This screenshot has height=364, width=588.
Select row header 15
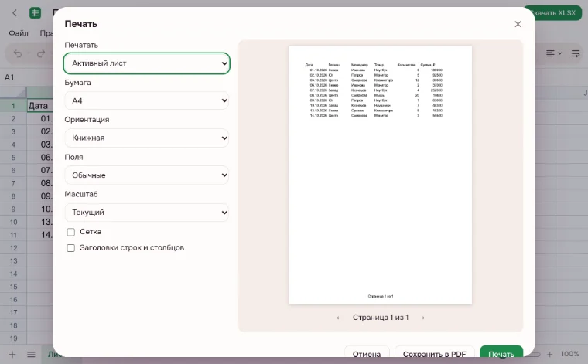[x=13, y=287]
